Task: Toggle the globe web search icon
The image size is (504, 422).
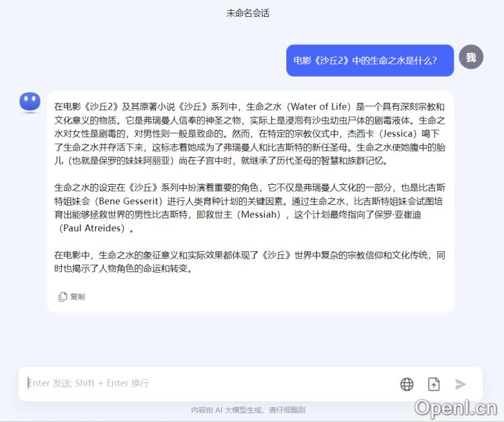Action: pos(407,384)
